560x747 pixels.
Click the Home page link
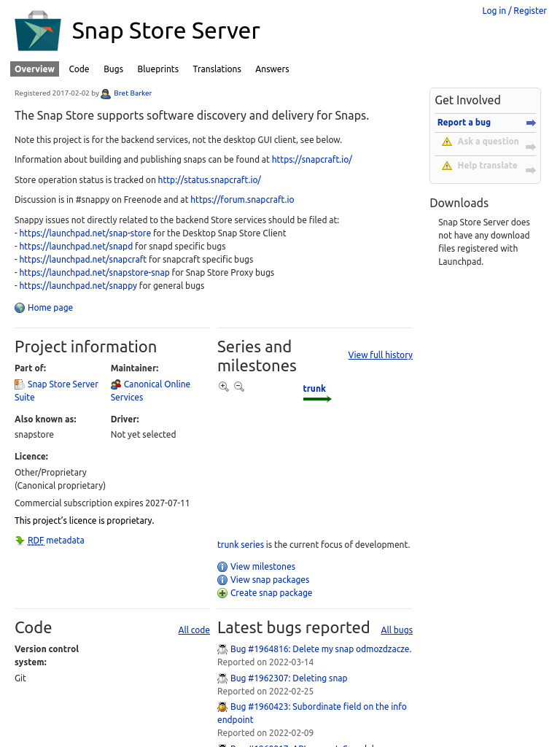pos(50,308)
